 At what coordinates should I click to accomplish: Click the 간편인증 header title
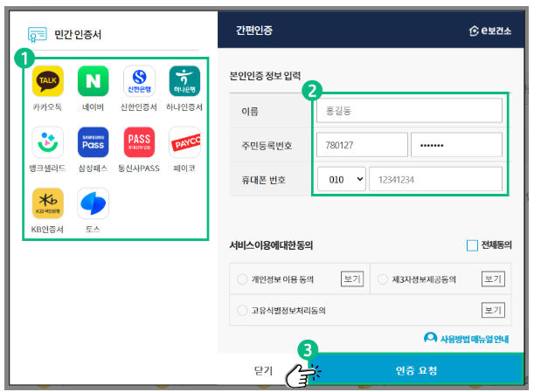tap(254, 31)
